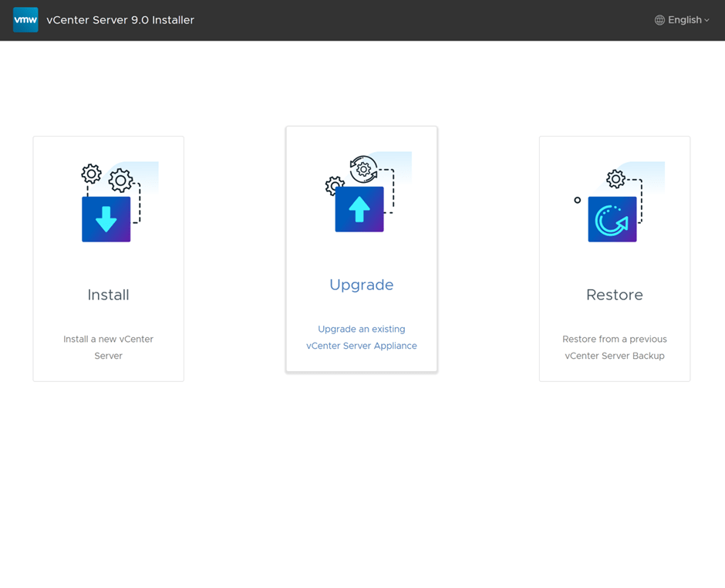Image resolution: width=725 pixels, height=588 pixels.
Task: Open the English language dropdown
Action: click(684, 20)
